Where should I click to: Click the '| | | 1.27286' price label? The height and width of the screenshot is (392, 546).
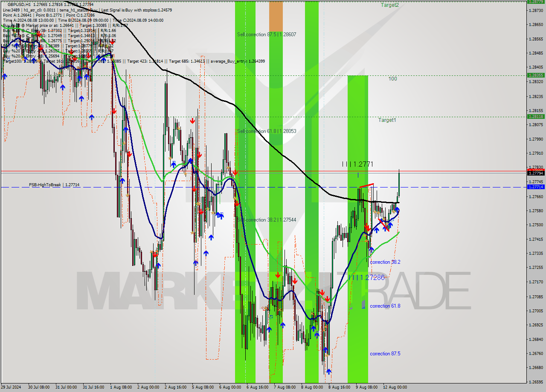[x=366, y=277]
